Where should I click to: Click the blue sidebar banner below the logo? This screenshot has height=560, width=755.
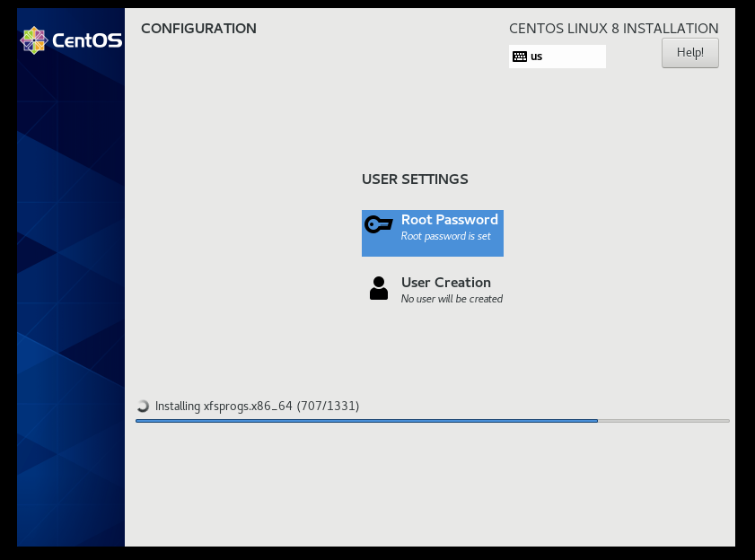(x=71, y=314)
